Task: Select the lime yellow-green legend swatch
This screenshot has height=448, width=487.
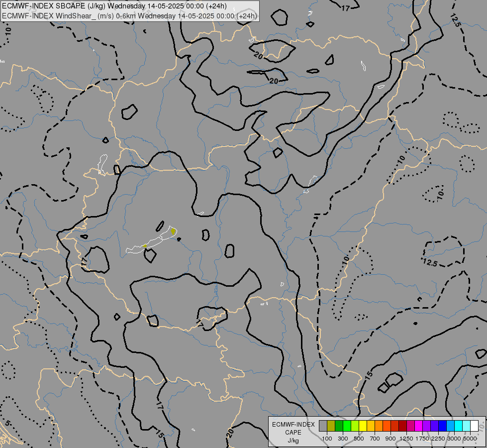Action: (355, 426)
